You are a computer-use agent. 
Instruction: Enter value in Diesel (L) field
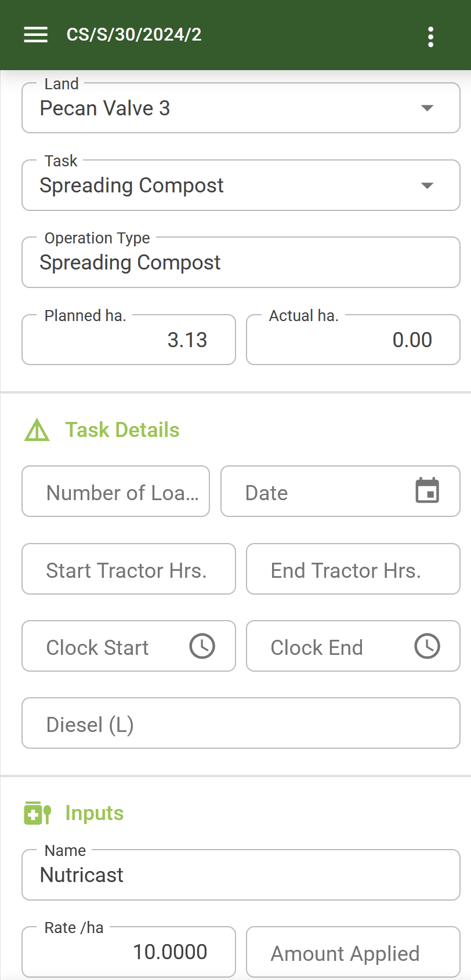[x=241, y=723]
